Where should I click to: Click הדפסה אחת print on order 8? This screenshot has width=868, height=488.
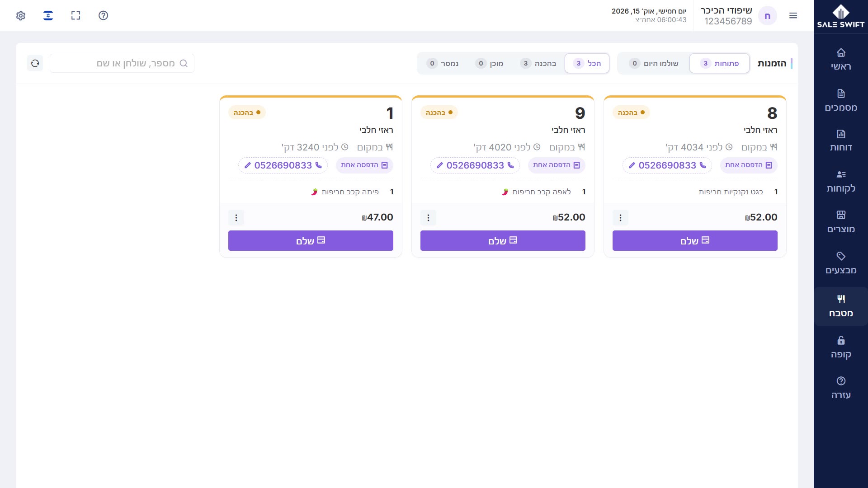pos(749,165)
